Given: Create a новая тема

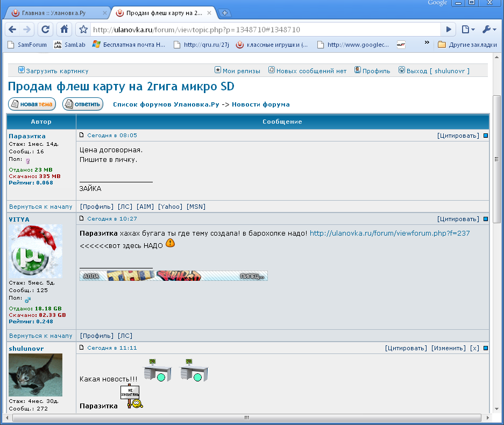Looking at the screenshot, I should pos(32,104).
